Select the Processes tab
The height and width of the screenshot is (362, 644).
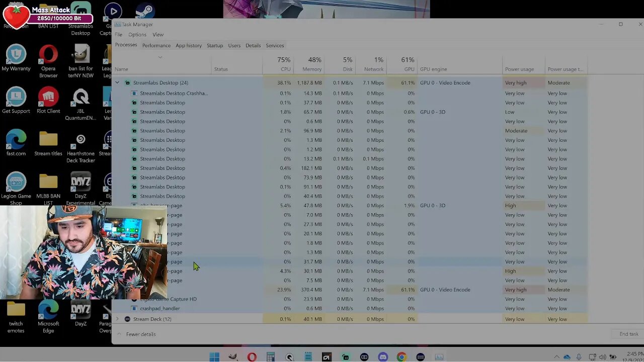pyautogui.click(x=126, y=45)
